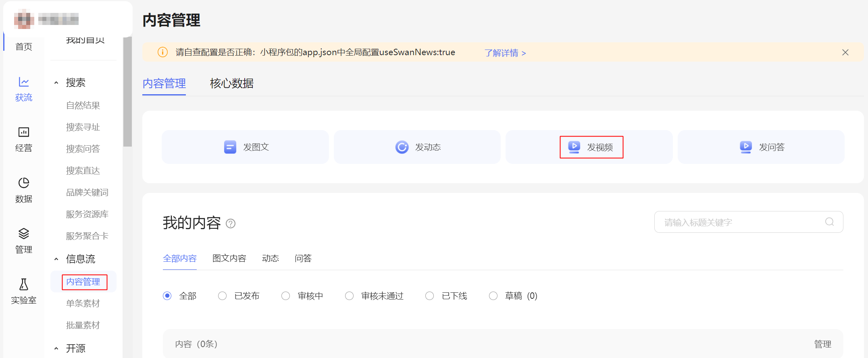Screen dimensions: 868x358
Task: Open 搜索直达 in the sidebar
Action: (x=83, y=171)
